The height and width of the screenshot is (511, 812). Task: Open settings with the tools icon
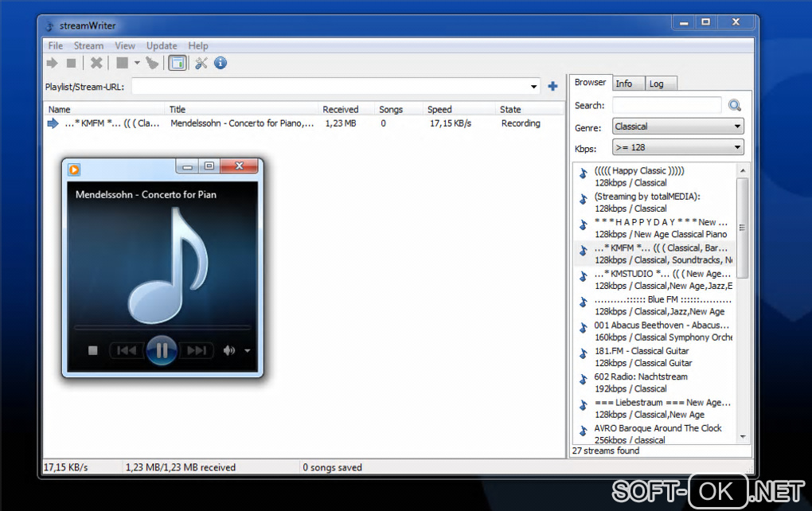point(201,63)
